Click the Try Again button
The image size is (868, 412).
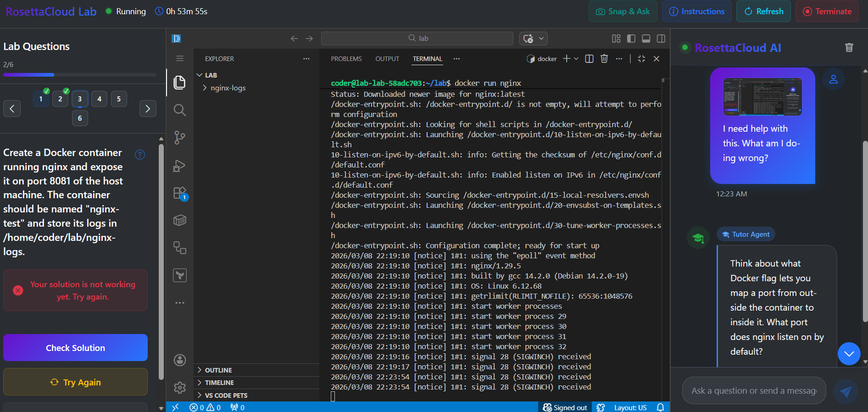pyautogui.click(x=75, y=382)
